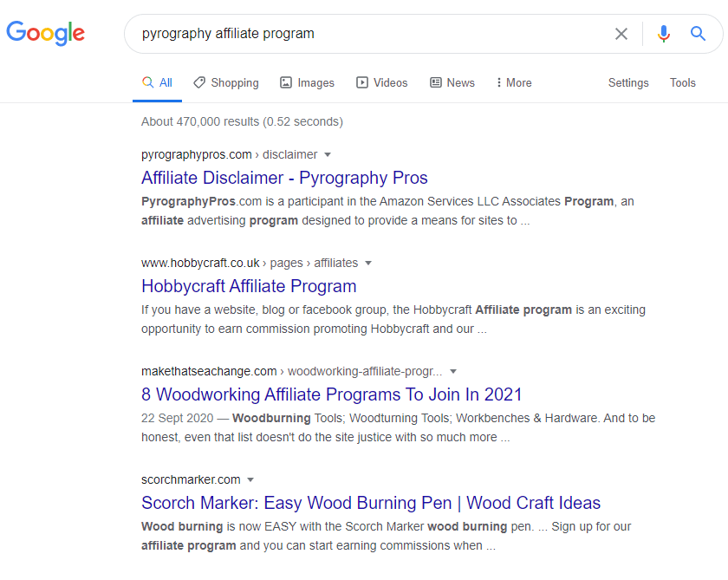Click About 470,000 results text
This screenshot has width=728, height=580.
(x=242, y=121)
